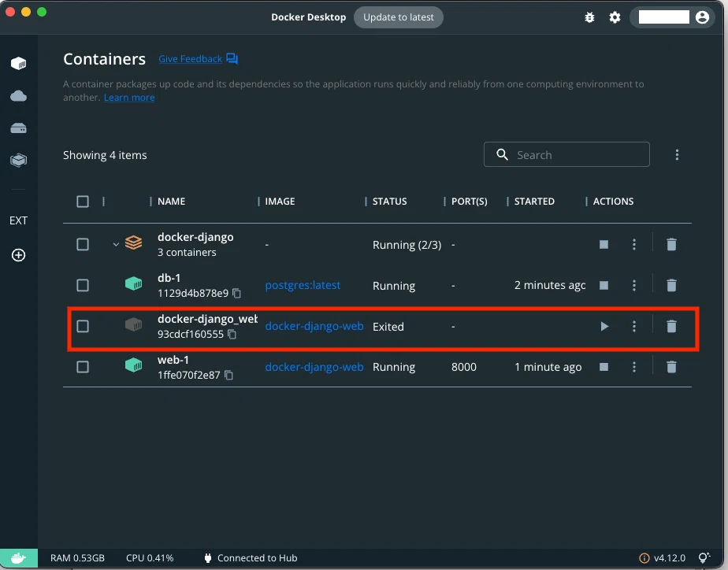728x570 pixels.
Task: Open the Containers view in the sidebar
Action: pos(19,63)
